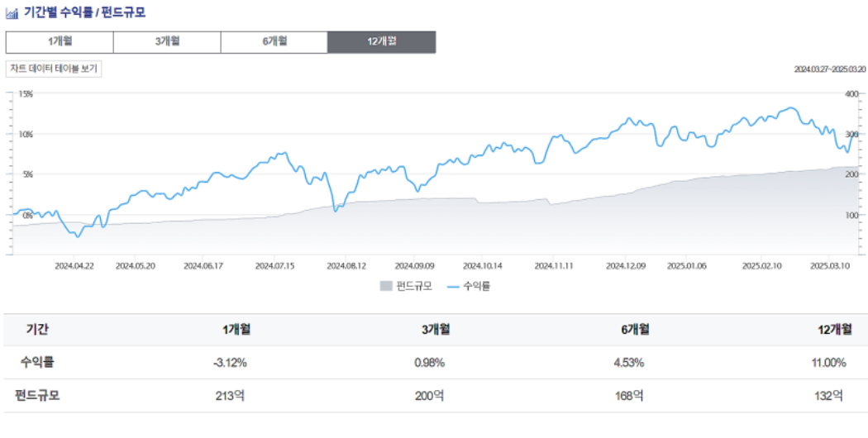Click the date range 2024.03.27~2025.03.20 text
The image size is (868, 438).
(828, 69)
